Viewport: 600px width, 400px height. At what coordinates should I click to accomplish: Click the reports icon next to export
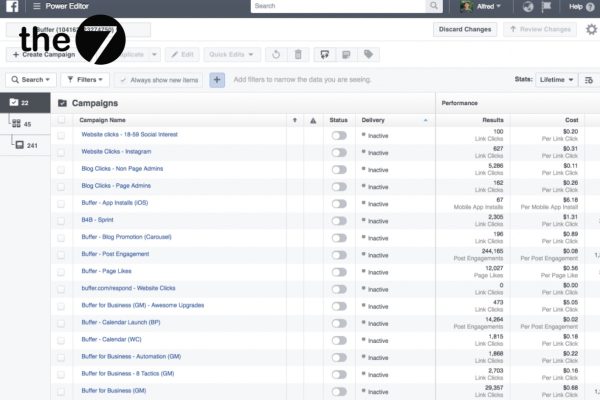click(346, 54)
